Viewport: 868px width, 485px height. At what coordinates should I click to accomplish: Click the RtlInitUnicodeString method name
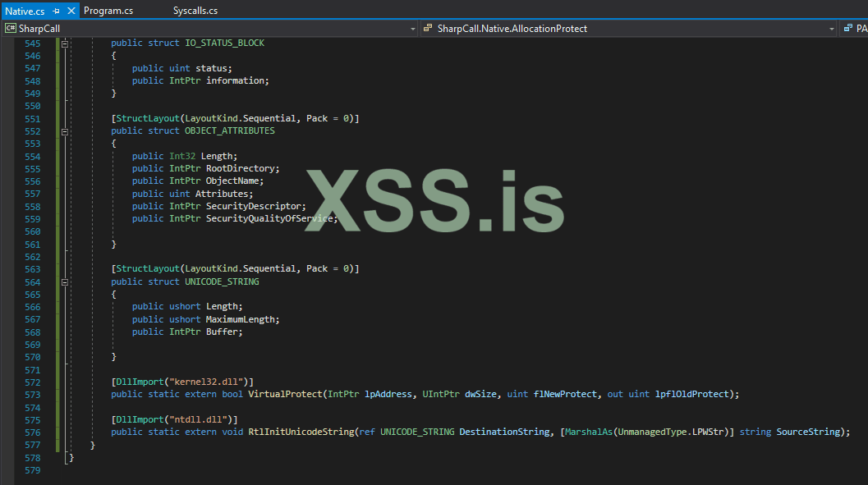tap(301, 432)
